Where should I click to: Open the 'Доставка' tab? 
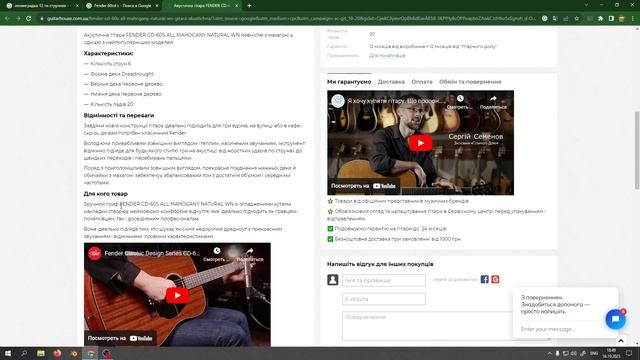391,82
